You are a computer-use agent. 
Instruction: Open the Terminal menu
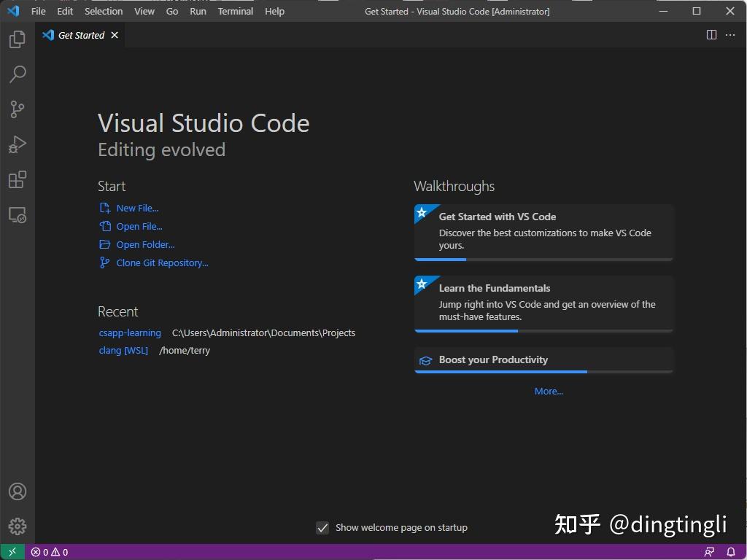[235, 11]
